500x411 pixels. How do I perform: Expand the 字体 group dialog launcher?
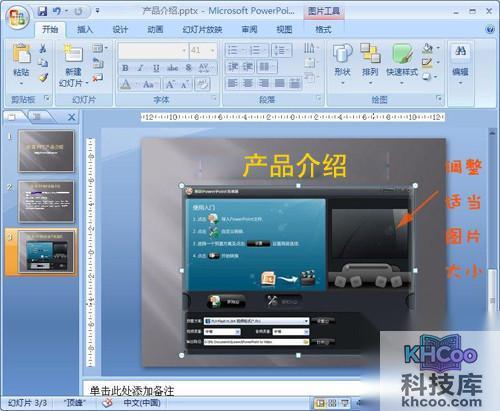214,99
